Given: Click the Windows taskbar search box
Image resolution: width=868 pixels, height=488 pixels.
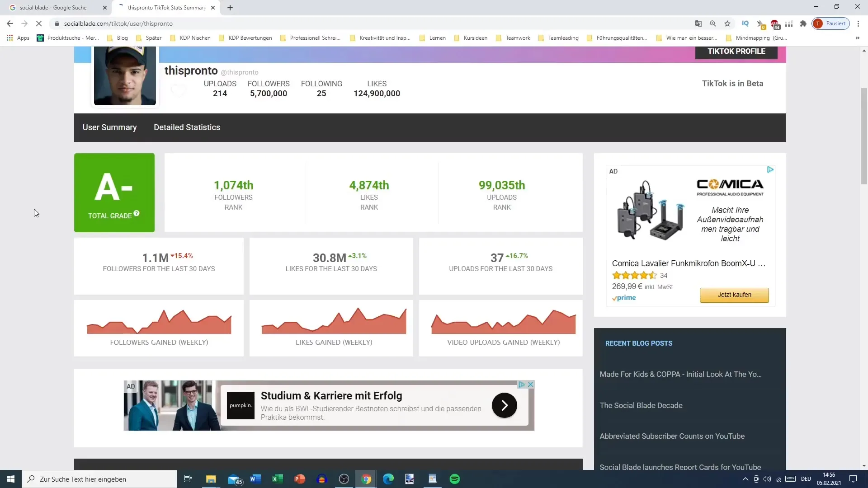Looking at the screenshot, I should click(99, 479).
